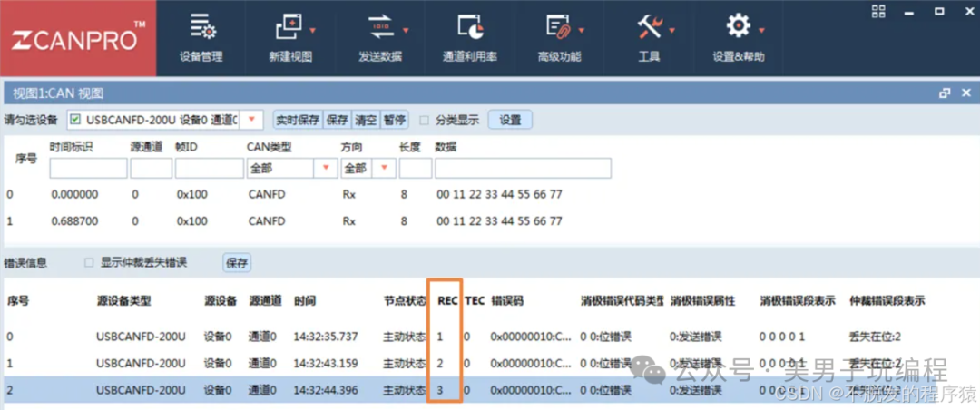Click the 实时保存 button

point(299,120)
